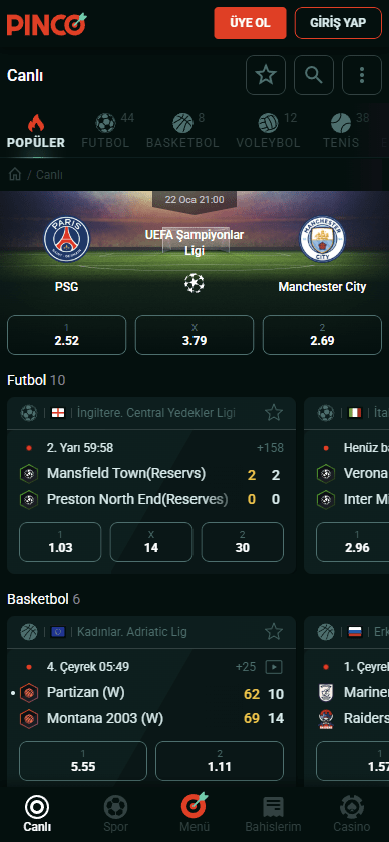Select the Canlı bottom navigation icon
The image size is (389, 842).
(37, 814)
